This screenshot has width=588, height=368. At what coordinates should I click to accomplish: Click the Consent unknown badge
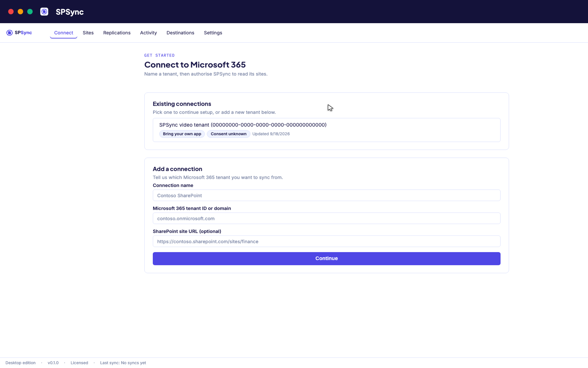click(229, 134)
